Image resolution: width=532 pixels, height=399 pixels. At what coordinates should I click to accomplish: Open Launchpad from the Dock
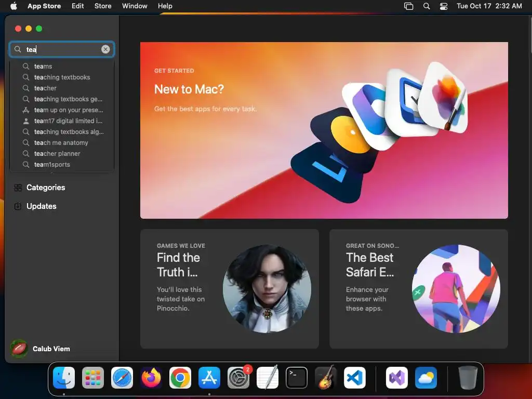[93, 378]
